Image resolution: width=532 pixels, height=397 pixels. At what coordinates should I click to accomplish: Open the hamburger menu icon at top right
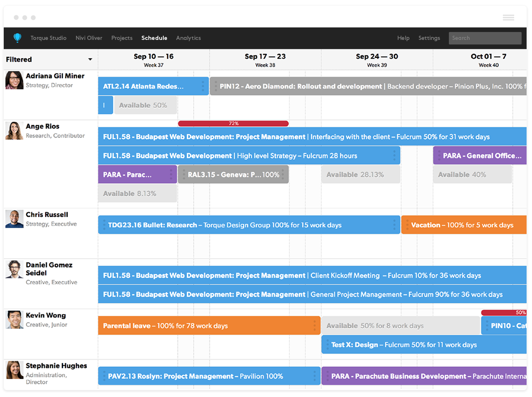tap(508, 17)
